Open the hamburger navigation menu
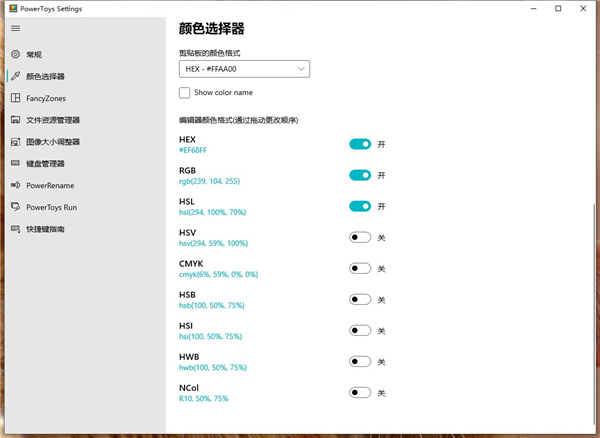The height and width of the screenshot is (438, 600). tap(16, 28)
